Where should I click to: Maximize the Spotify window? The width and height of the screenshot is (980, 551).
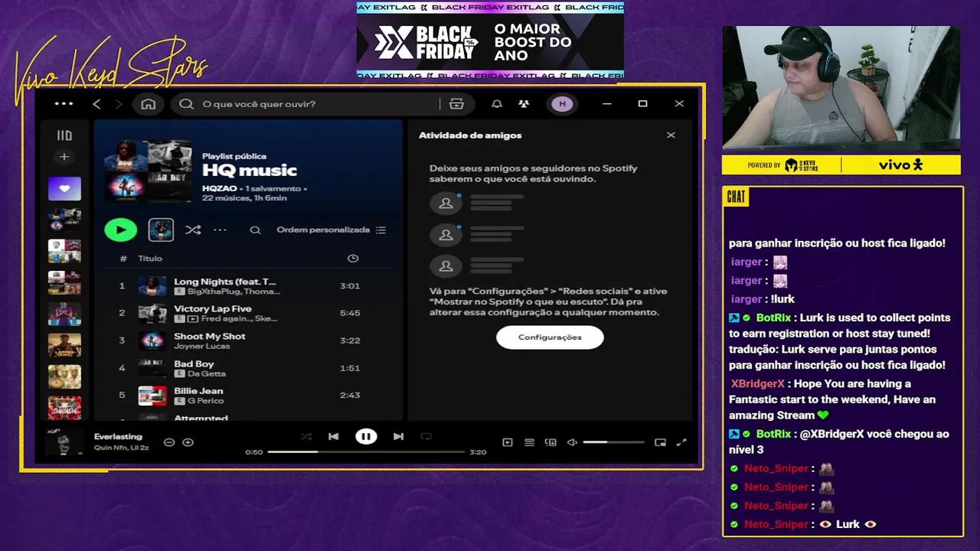643,104
